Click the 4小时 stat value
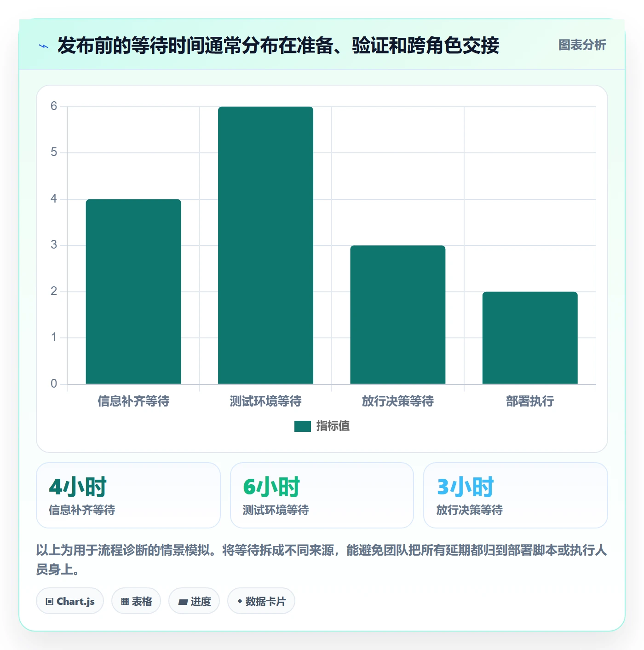The image size is (644, 650). pyautogui.click(x=78, y=487)
